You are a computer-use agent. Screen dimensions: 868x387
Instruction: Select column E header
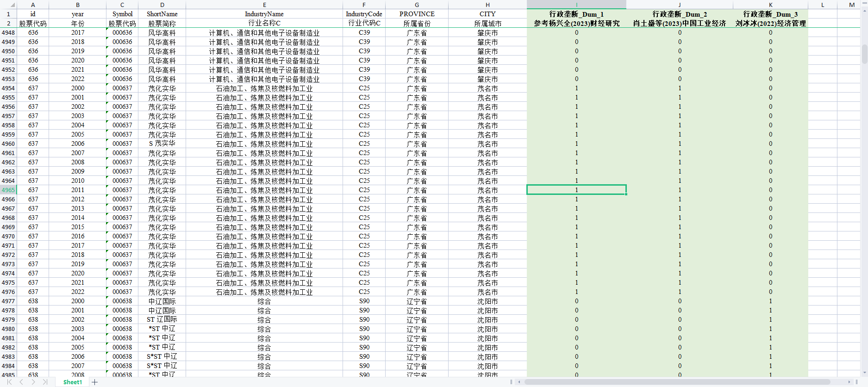[264, 5]
